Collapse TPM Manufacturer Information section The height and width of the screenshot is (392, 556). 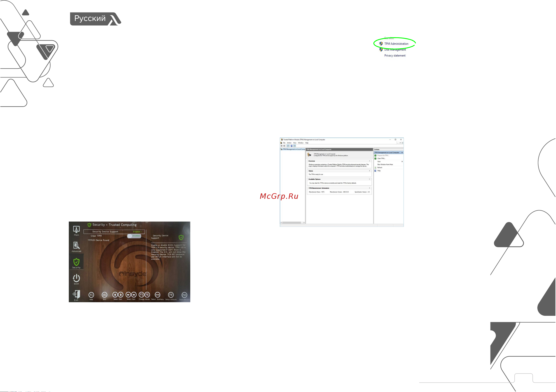tap(370, 188)
